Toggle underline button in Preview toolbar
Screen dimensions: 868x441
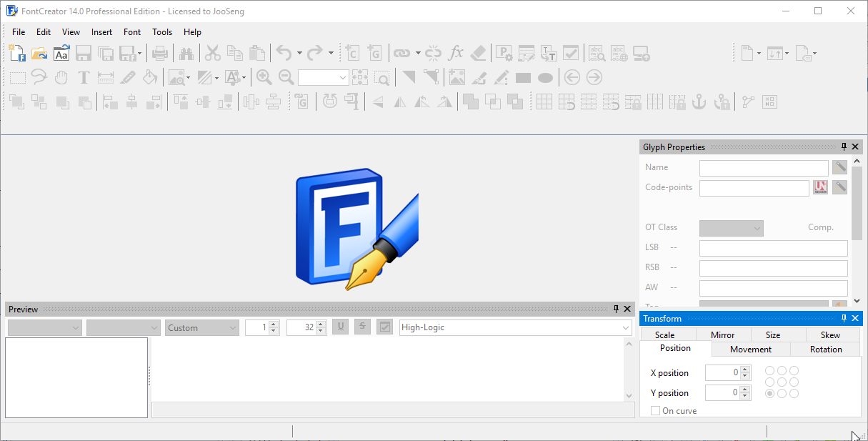(341, 327)
